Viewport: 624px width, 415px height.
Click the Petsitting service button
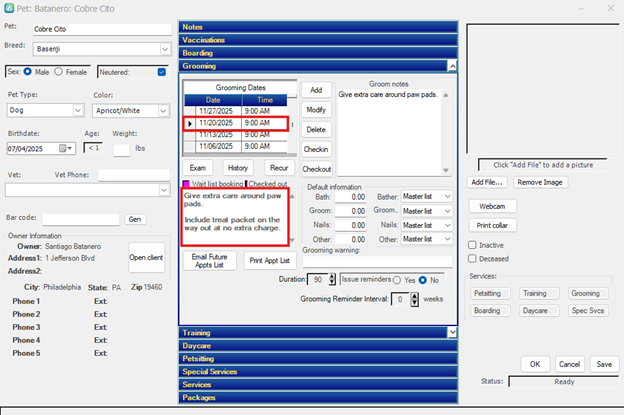click(491, 293)
